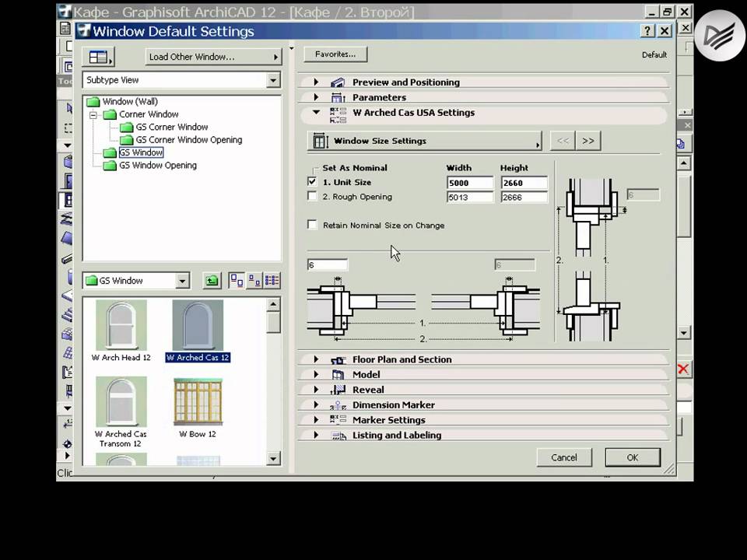Switch library view to large icons
Viewport: 747px width, 560px height.
[237, 281]
